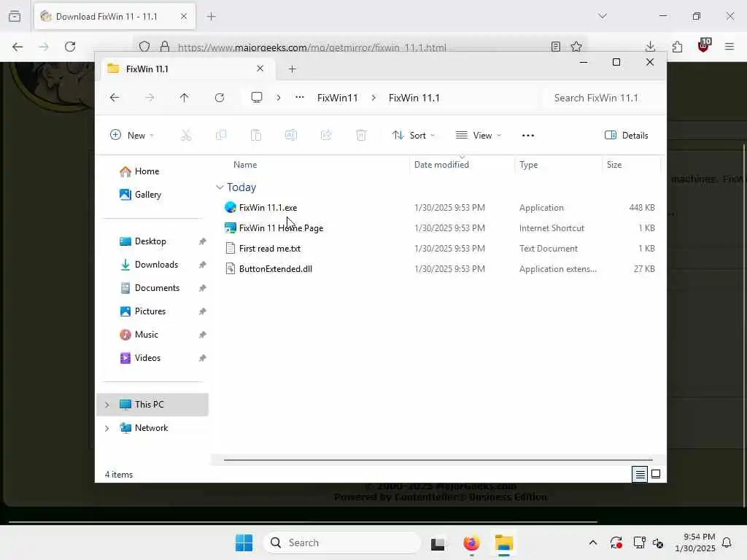Go back in File Explorer
This screenshot has height=560, width=747.
115,98
